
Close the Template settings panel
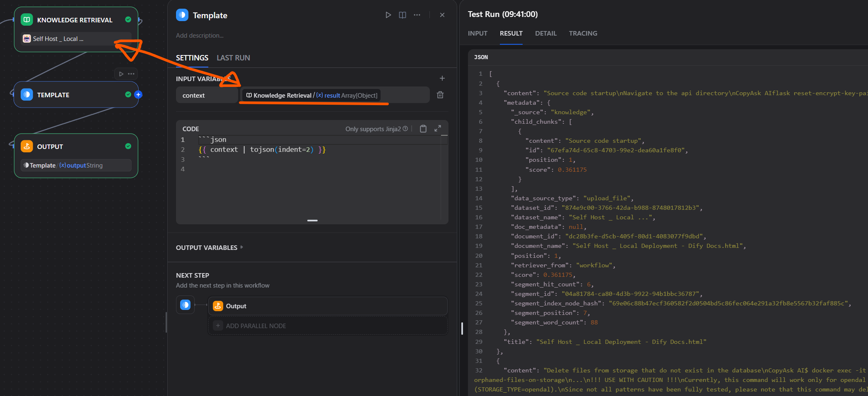[x=442, y=15]
